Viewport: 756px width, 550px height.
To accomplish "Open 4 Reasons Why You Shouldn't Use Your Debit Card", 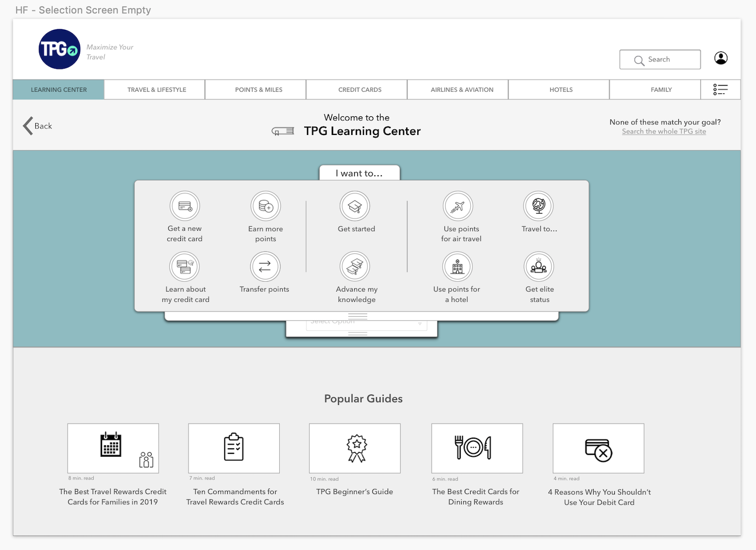I will [x=599, y=497].
